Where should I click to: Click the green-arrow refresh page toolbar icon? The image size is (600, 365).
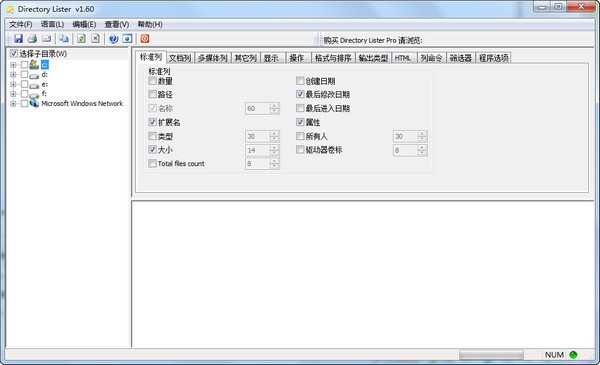(x=81, y=39)
